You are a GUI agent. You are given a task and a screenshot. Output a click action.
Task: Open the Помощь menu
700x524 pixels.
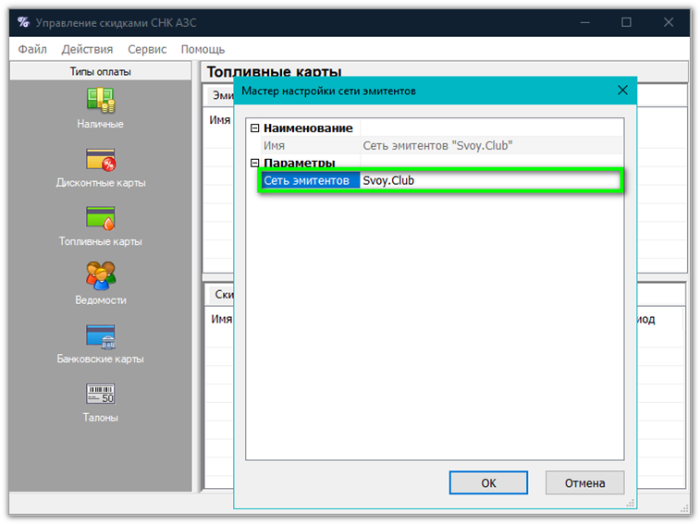click(203, 49)
